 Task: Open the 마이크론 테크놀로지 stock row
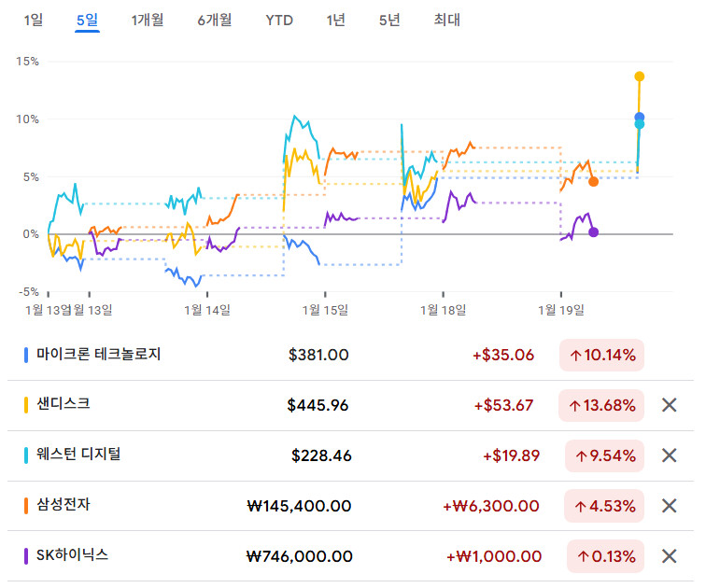tap(99, 355)
